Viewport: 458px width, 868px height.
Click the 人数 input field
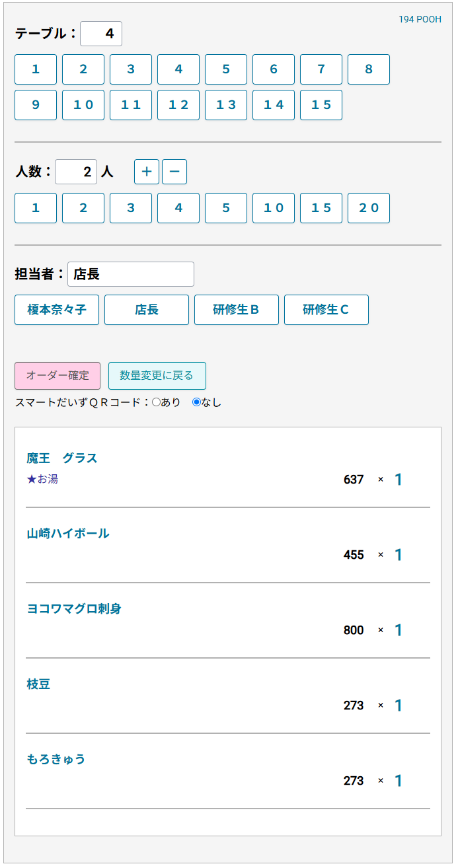click(76, 172)
